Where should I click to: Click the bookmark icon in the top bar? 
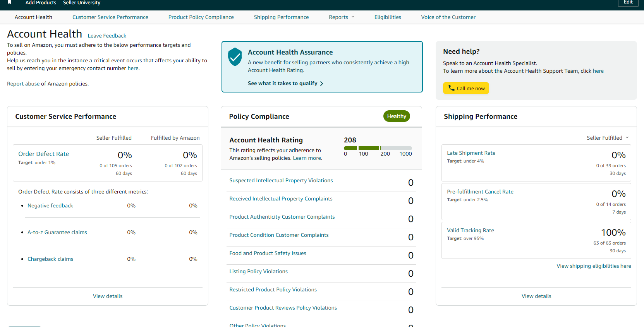9,2
